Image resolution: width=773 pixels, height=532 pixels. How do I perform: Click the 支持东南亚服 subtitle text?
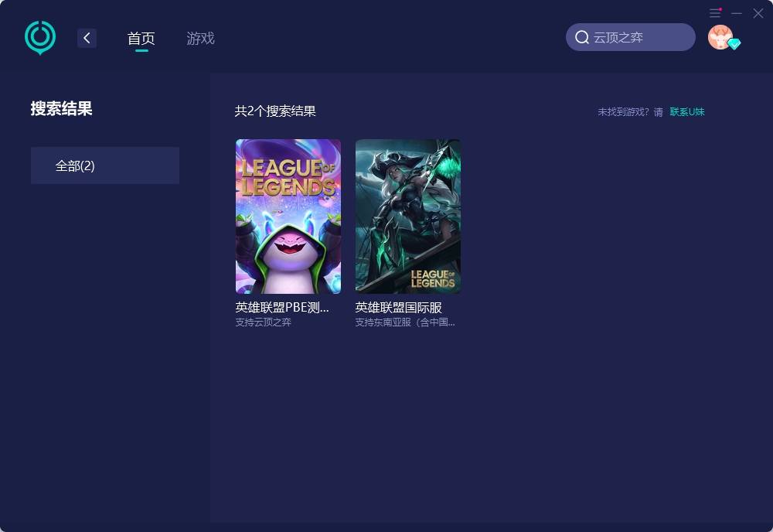coord(405,322)
